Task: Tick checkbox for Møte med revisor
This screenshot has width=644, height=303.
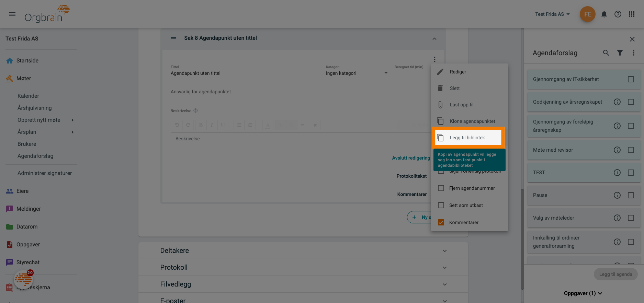Action: (x=631, y=150)
